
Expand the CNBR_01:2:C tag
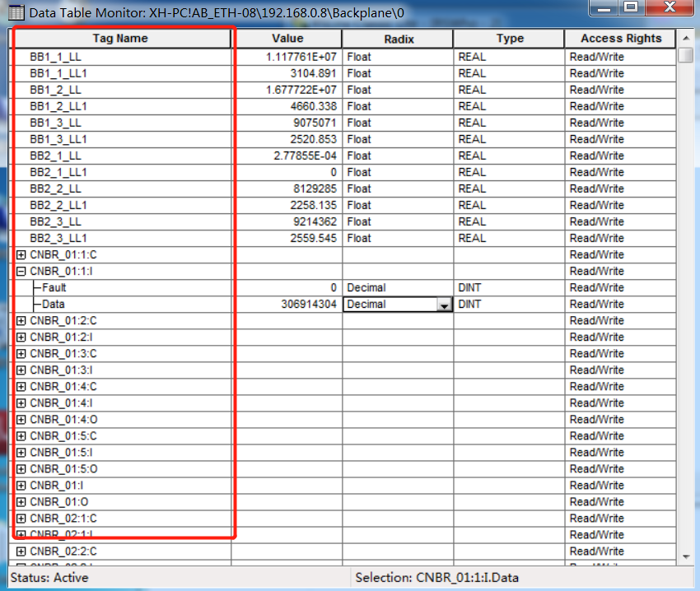21,320
